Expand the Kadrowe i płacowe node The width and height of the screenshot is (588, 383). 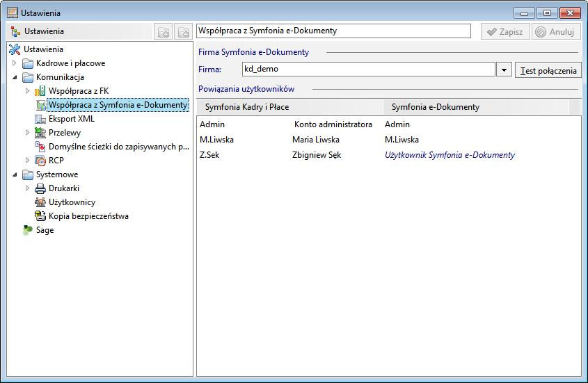click(14, 63)
